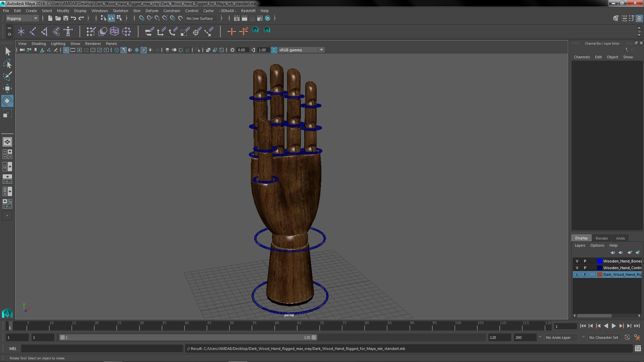This screenshot has height=362, width=644.
Task: Drag the timeline playhead marker
Action: coord(10,326)
